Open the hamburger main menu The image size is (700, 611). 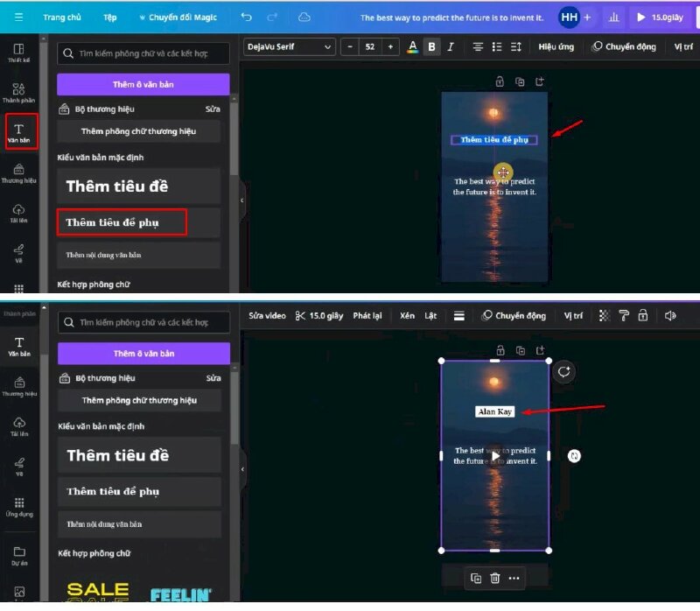(18, 17)
